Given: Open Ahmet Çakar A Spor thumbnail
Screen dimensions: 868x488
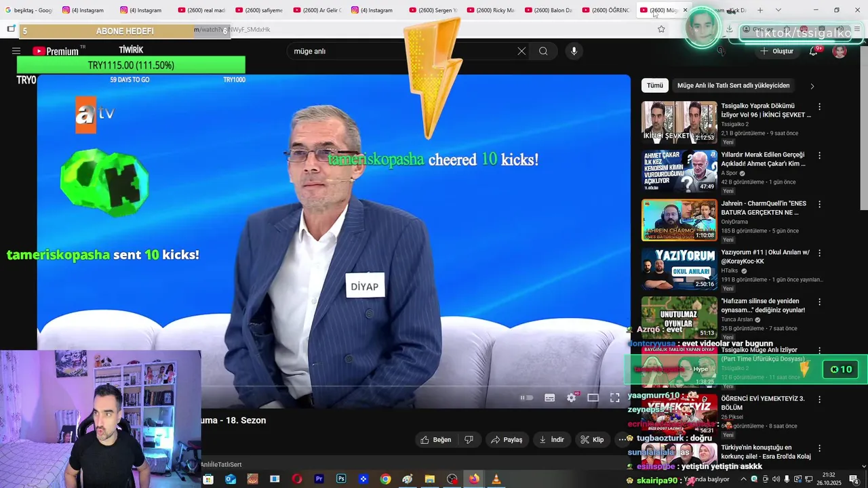Looking at the screenshot, I should point(679,171).
